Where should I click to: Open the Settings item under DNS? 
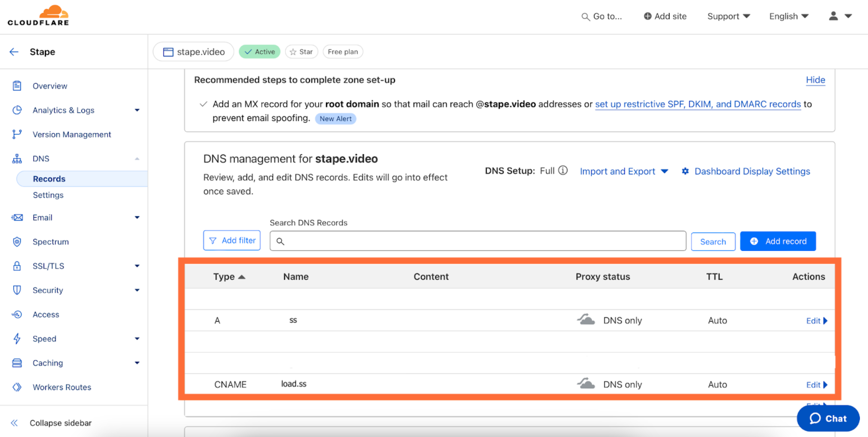click(48, 195)
